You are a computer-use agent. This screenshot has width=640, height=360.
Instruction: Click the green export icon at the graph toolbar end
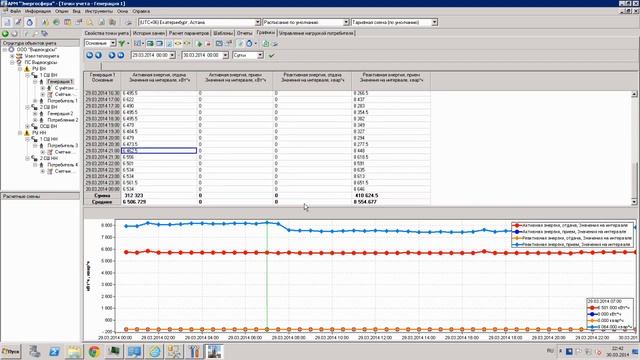point(266,43)
